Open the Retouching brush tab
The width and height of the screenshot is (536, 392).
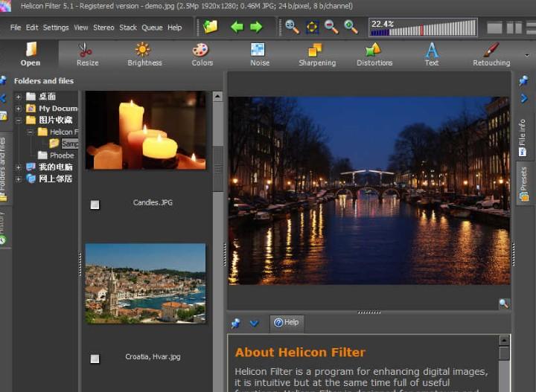point(491,54)
